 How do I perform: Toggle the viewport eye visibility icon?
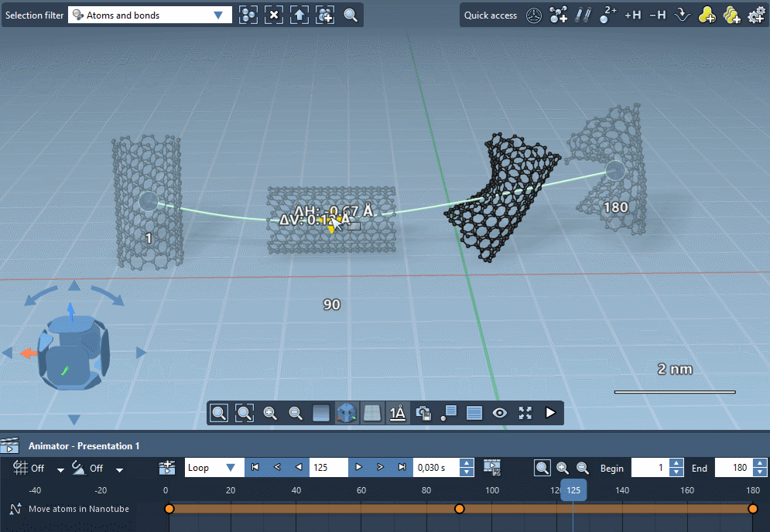pos(500,413)
